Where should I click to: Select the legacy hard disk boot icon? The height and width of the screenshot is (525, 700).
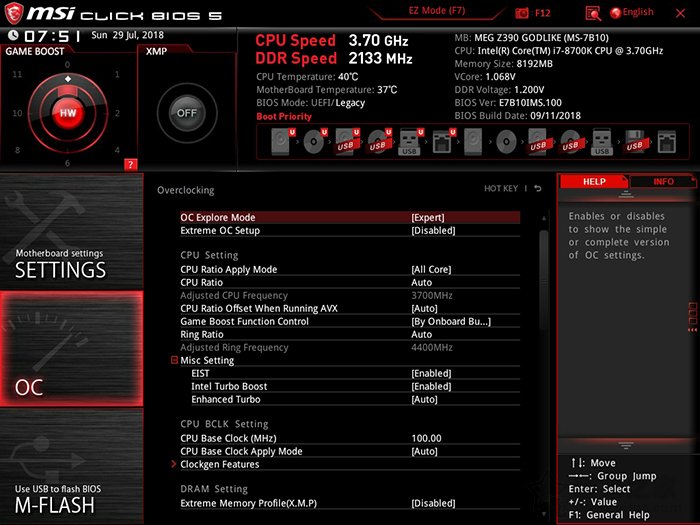point(473,142)
